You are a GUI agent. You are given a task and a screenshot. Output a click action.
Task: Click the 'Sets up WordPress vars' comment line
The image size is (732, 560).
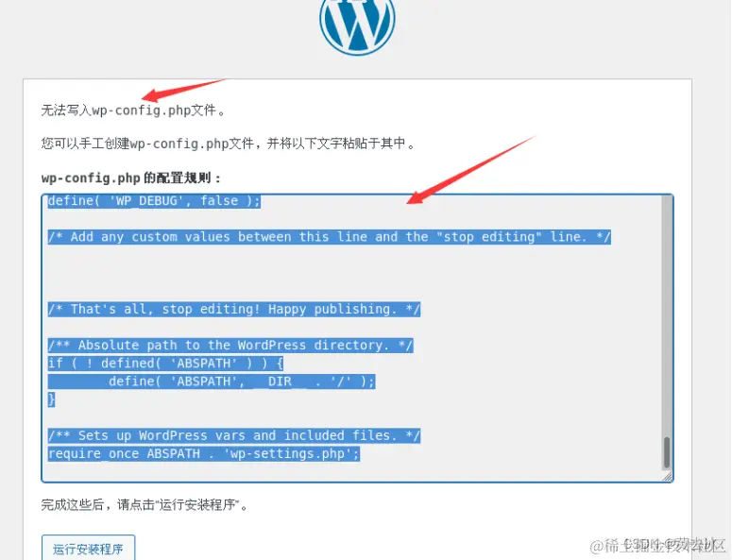[x=234, y=436]
